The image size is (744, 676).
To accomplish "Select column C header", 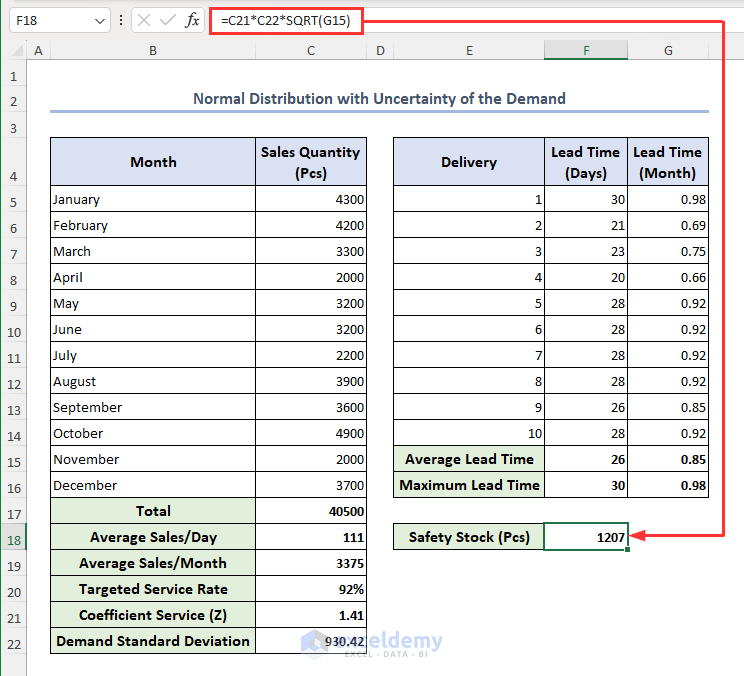I will [311, 50].
